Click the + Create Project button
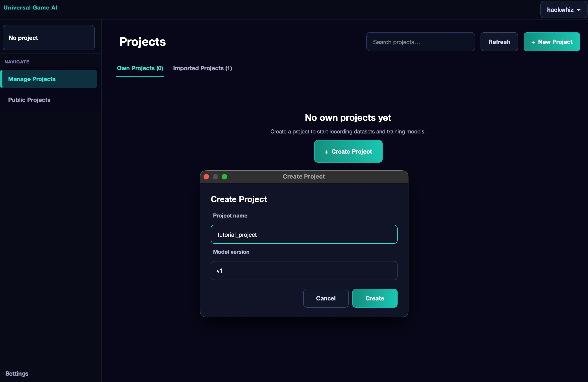This screenshot has width=588, height=382. point(348,151)
